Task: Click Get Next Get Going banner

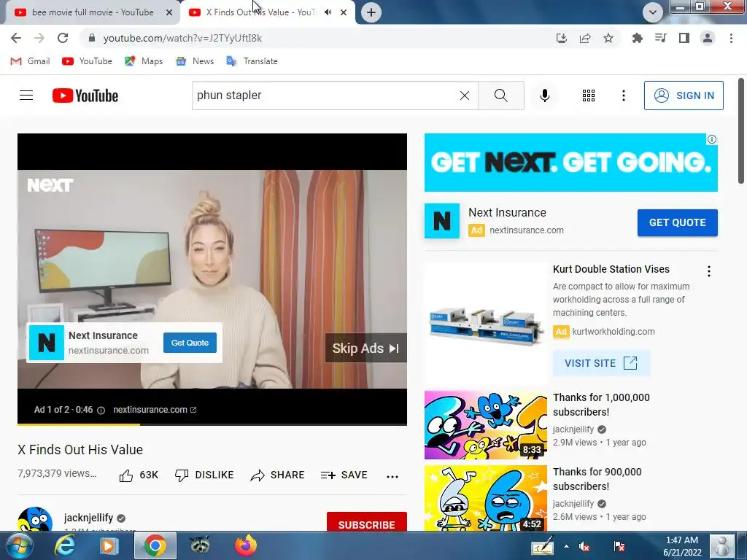Action: pos(570,163)
